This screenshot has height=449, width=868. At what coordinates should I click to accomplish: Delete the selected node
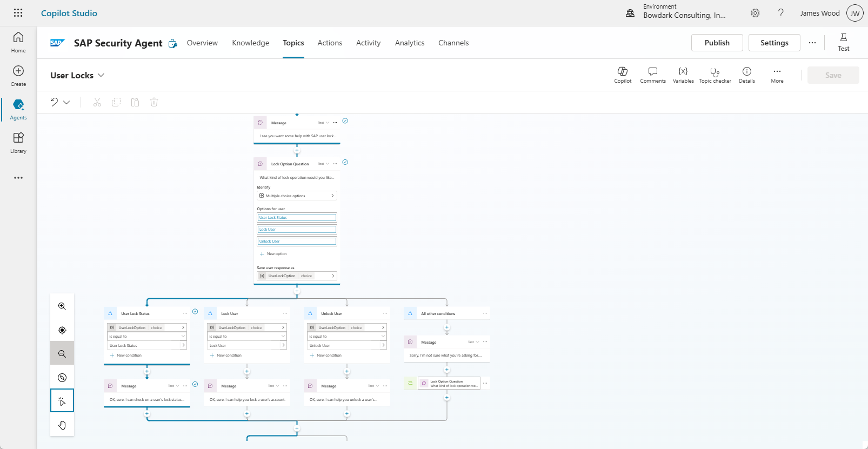coord(154,102)
